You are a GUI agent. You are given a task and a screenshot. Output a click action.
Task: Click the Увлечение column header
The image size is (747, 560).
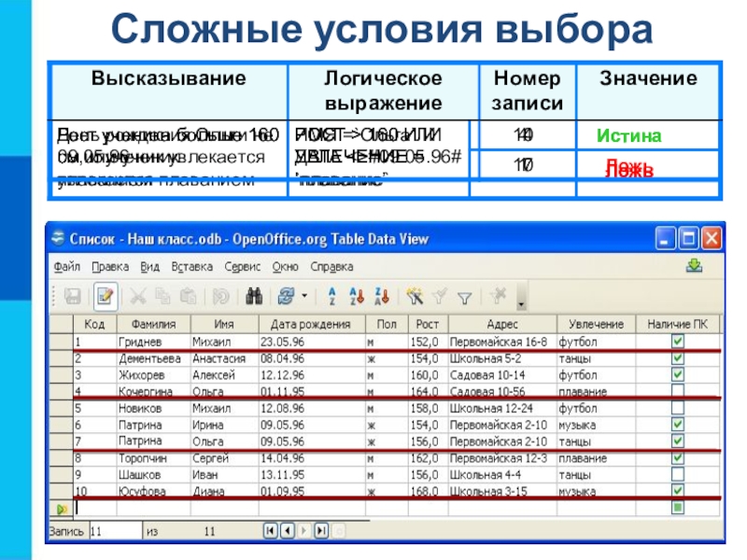pyautogui.click(x=596, y=324)
